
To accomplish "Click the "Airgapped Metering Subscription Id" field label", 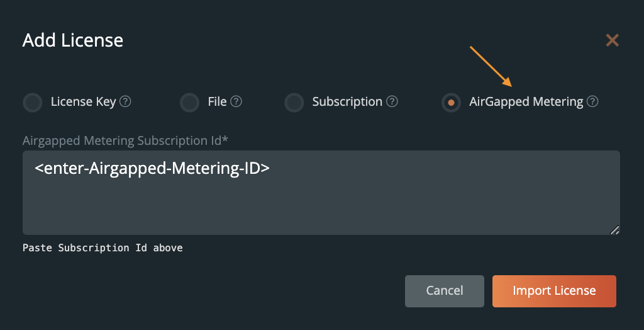I will tap(125, 140).
